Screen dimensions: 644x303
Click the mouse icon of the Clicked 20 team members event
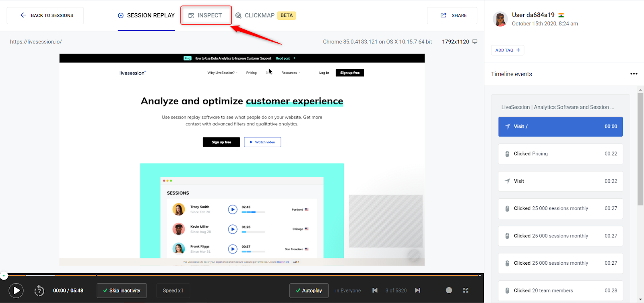(507, 291)
